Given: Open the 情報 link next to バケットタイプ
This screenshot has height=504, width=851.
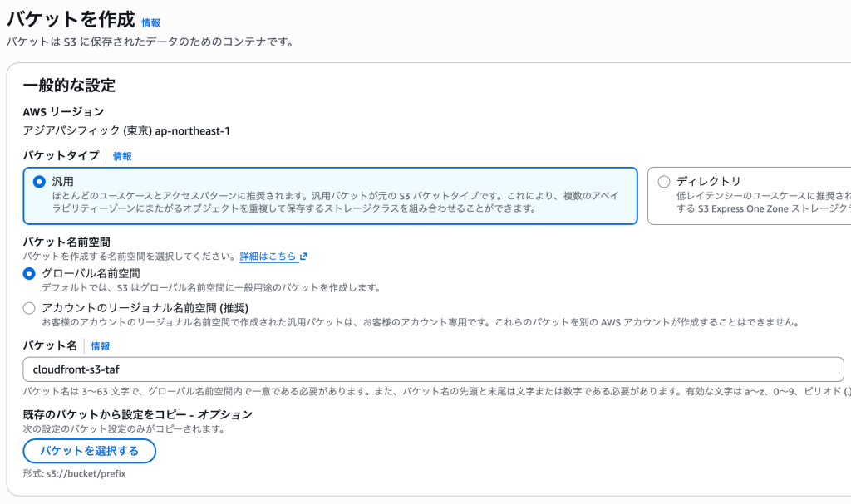Looking at the screenshot, I should click(122, 156).
